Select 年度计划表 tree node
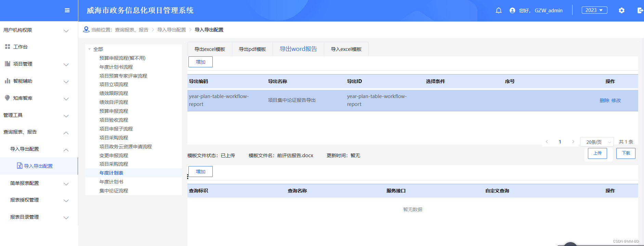 pos(111,173)
